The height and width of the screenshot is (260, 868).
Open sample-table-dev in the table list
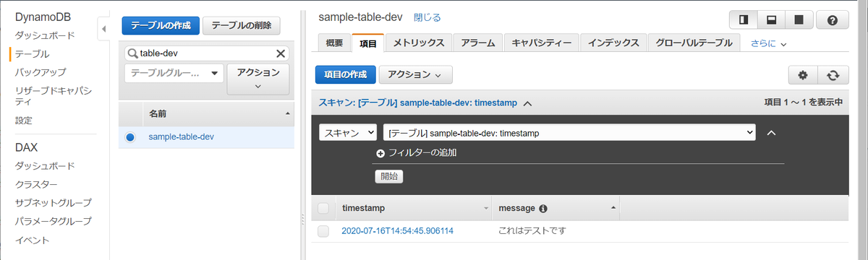coord(181,136)
